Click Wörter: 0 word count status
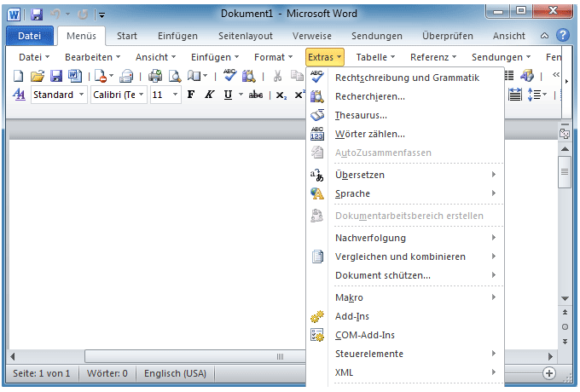This screenshot has width=580, height=392. pyautogui.click(x=107, y=373)
